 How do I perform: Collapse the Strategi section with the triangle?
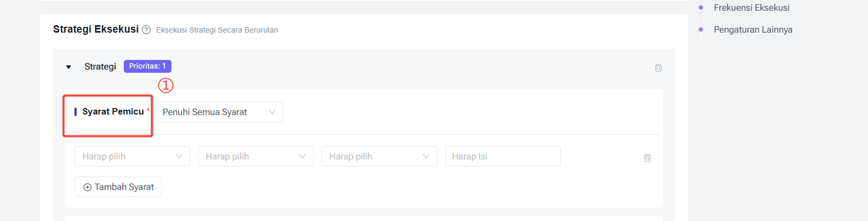(x=69, y=67)
